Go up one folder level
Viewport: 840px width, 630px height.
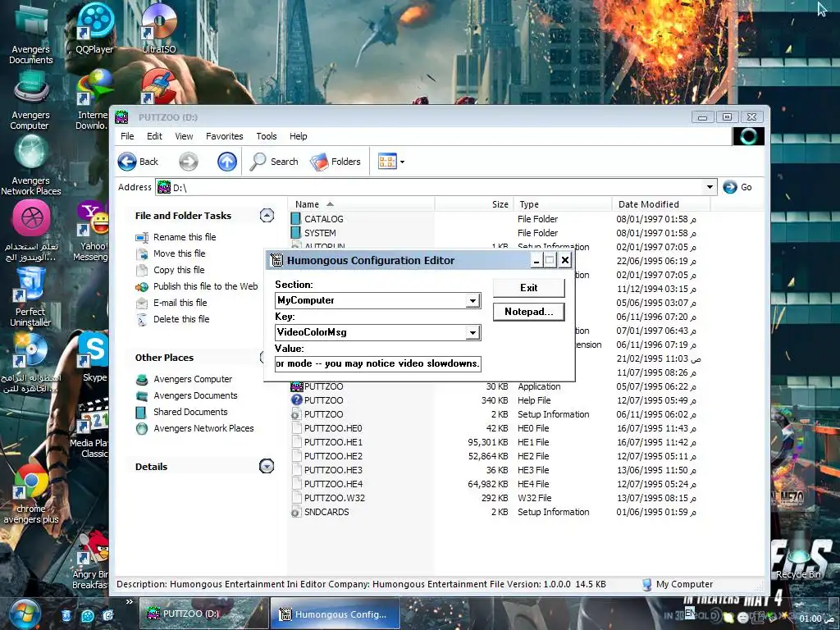click(227, 162)
